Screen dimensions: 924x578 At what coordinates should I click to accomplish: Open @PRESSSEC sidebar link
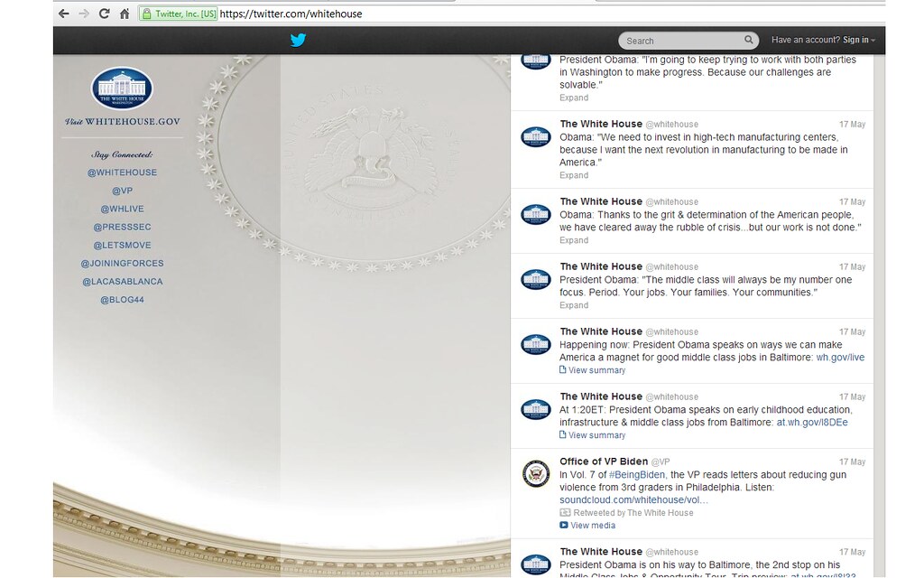(123, 227)
